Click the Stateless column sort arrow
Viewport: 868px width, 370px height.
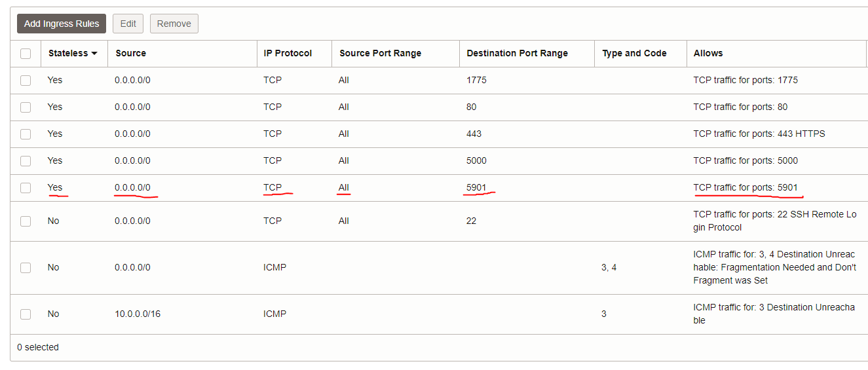[x=94, y=54]
